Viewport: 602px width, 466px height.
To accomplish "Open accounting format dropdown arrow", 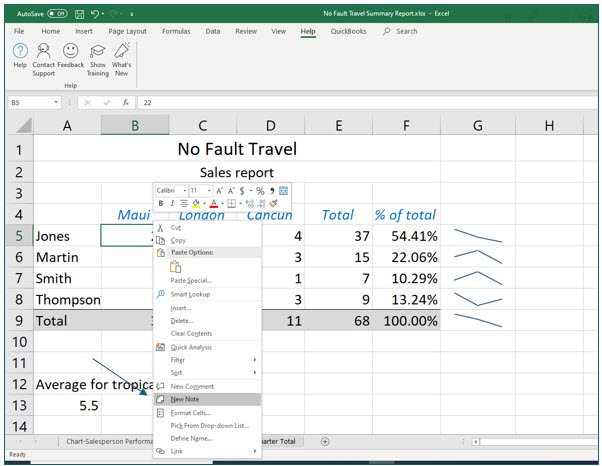I will 251,191.
